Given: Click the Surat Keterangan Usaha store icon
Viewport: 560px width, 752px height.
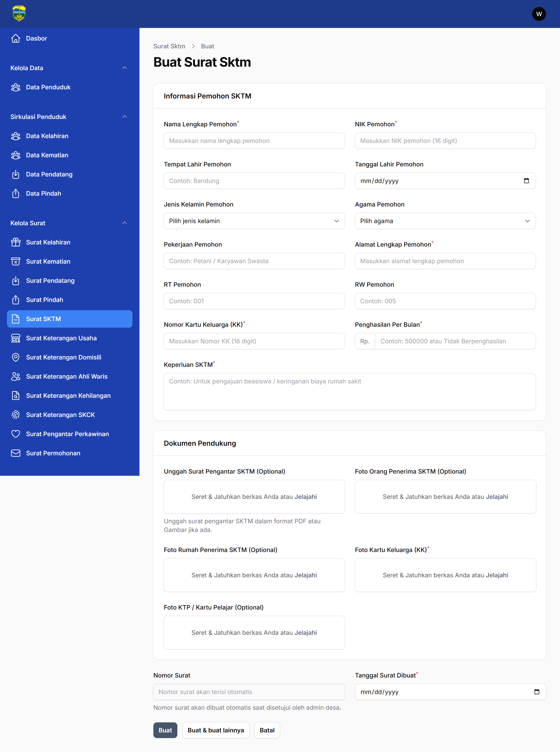Looking at the screenshot, I should coord(16,338).
